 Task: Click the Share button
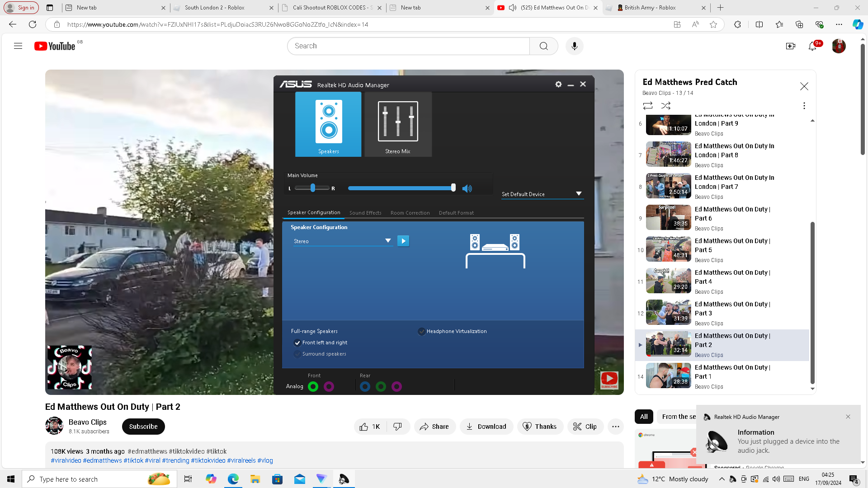coord(434,427)
